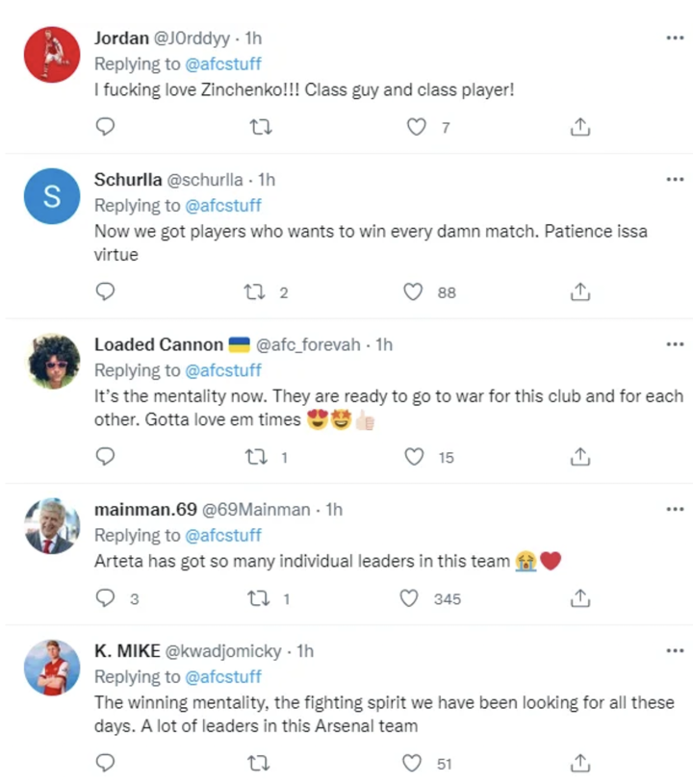Image resolution: width=693 pixels, height=784 pixels.
Task: Like mainman.69's tweet with 345 likes
Action: coord(410,598)
